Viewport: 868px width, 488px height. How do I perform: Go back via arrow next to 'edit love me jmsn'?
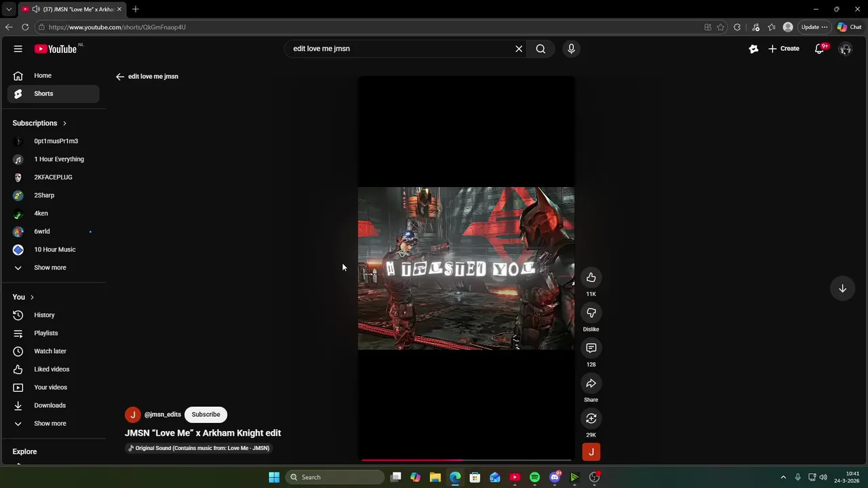(x=120, y=77)
